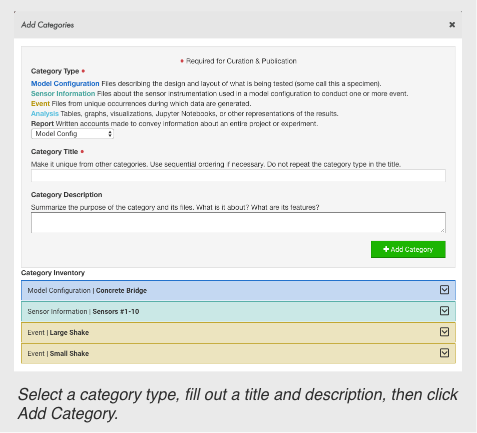Click the bold Report label text
This screenshot has height=433, width=477.
42,124
